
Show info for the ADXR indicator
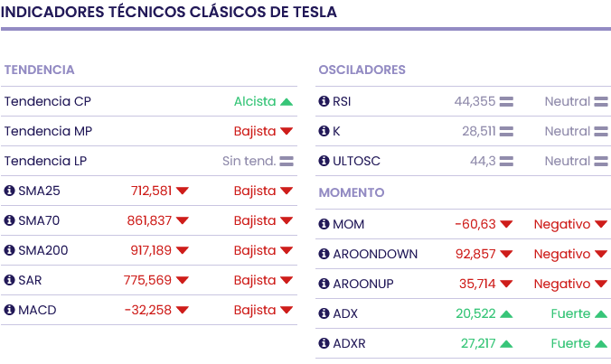324,343
